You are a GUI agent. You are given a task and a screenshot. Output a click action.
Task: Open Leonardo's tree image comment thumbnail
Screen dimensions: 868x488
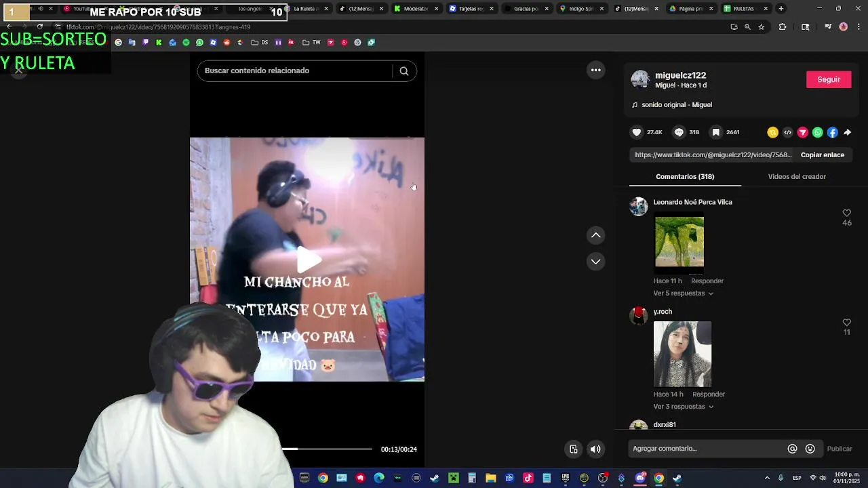click(679, 243)
